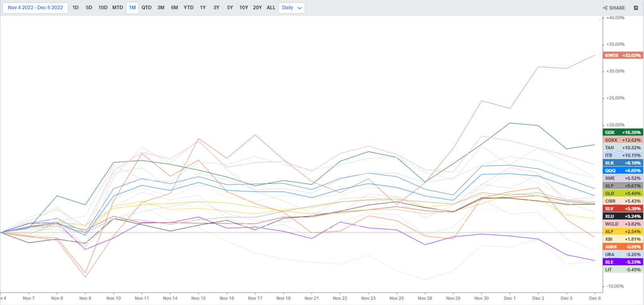Click the XLF +2.54% series label

[623, 232]
